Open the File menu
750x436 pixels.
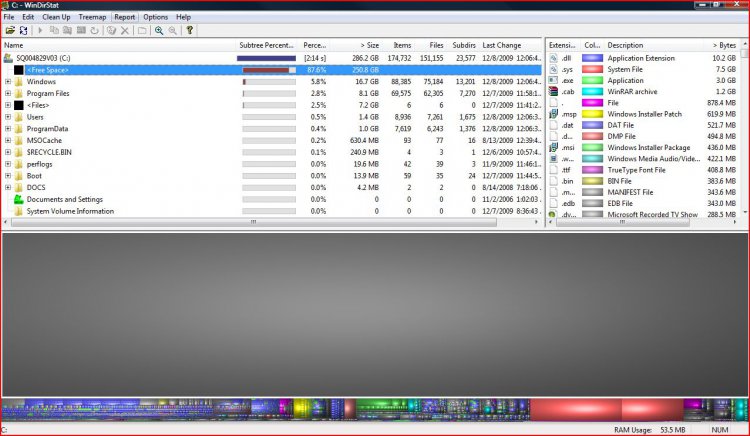click(9, 17)
